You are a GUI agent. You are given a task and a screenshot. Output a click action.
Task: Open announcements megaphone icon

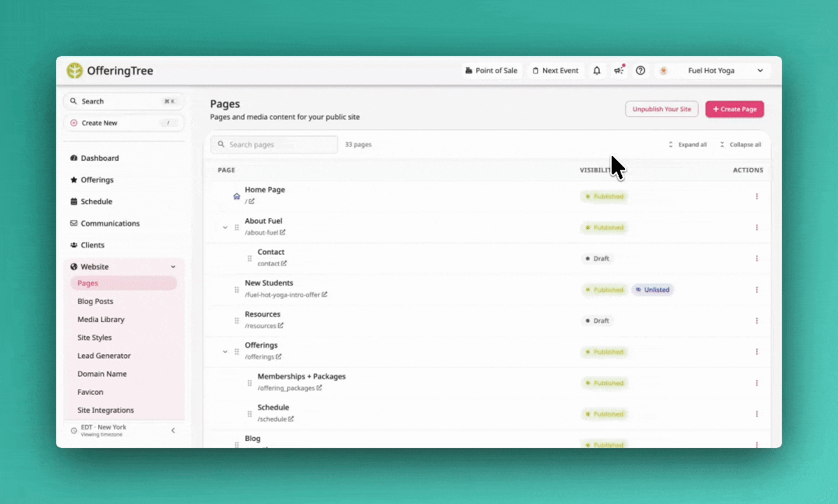(619, 71)
